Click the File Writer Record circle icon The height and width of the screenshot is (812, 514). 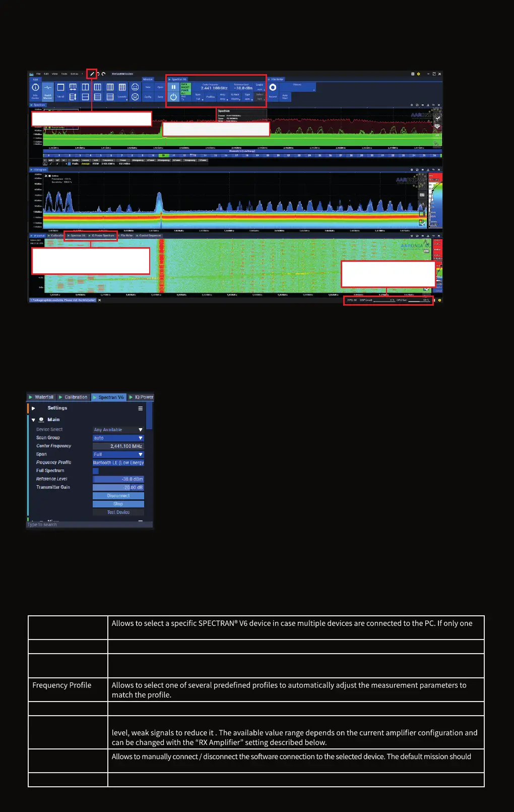click(x=273, y=87)
